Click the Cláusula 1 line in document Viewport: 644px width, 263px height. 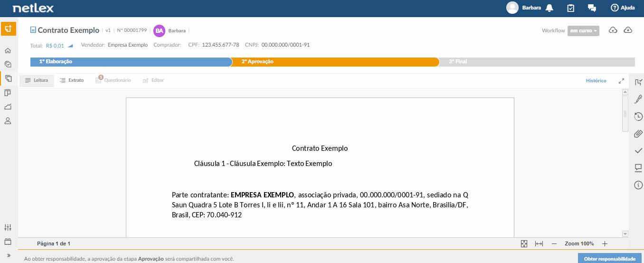(x=263, y=164)
